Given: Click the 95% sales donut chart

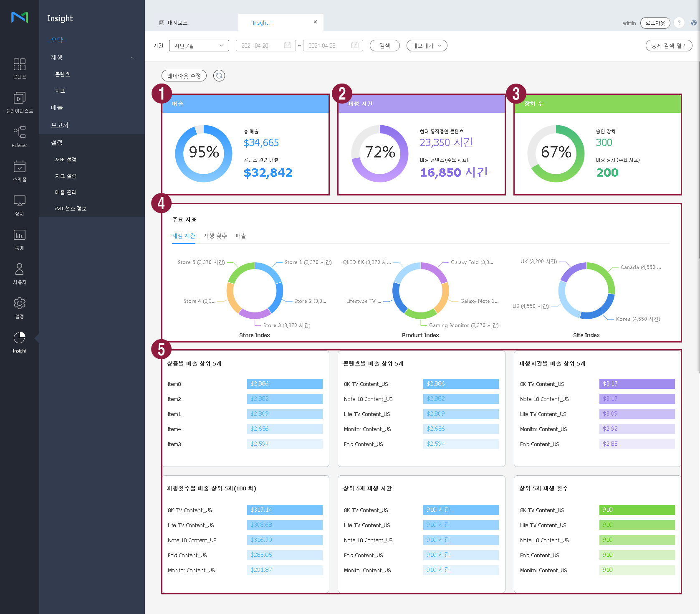Looking at the screenshot, I should tap(204, 153).
